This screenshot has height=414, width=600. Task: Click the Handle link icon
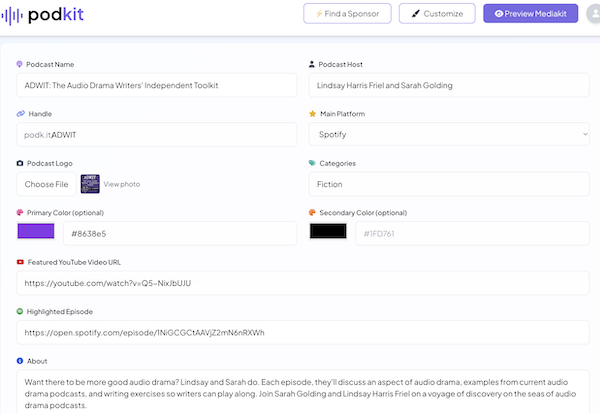coord(21,114)
